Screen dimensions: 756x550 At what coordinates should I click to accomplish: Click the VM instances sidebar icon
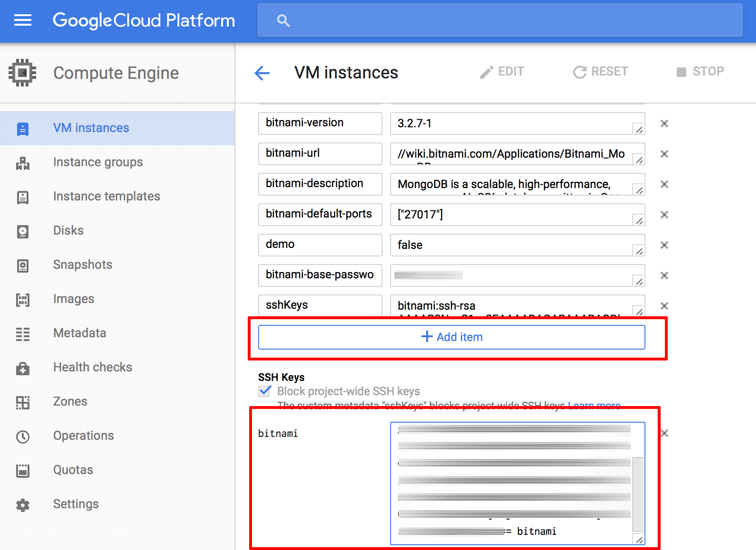point(23,129)
